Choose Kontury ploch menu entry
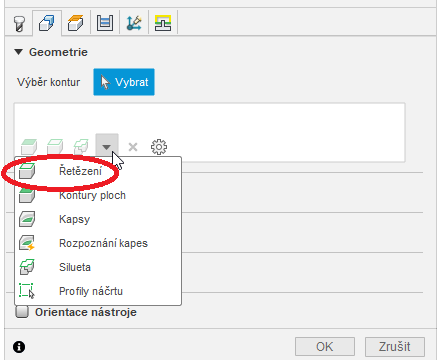This screenshot has height=360, width=437. click(98, 195)
